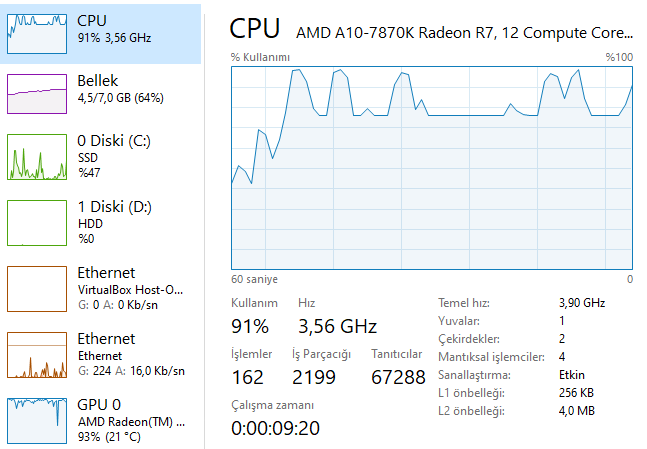Click the Çalışma zamanı uptime value
The image size is (647, 449).
click(x=275, y=428)
